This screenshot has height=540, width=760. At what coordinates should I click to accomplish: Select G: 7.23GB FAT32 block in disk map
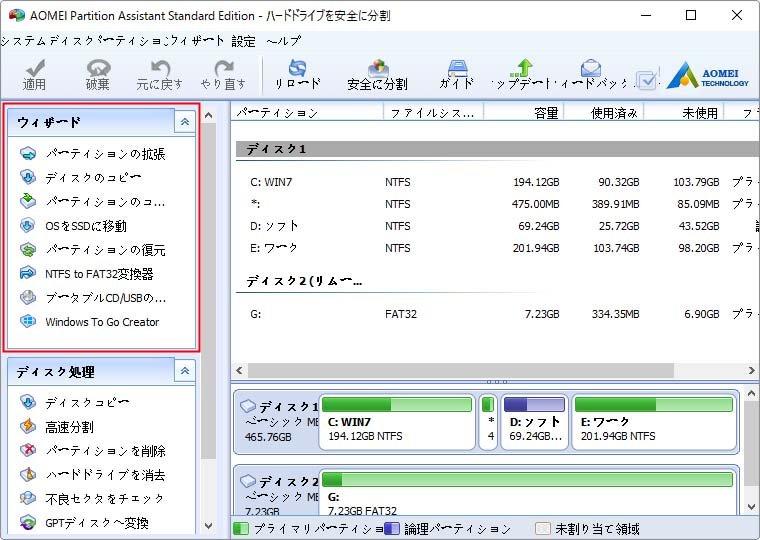pos(527,493)
